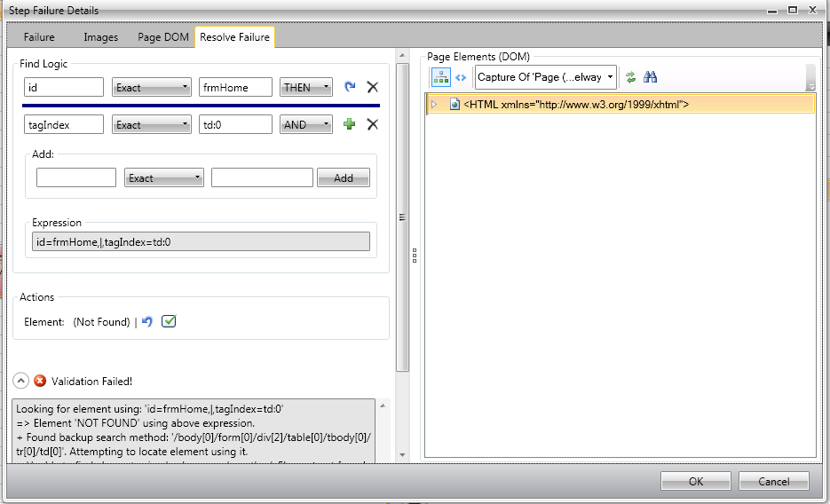Collapse the Validation Failed details
The image size is (830, 504).
(x=20, y=381)
